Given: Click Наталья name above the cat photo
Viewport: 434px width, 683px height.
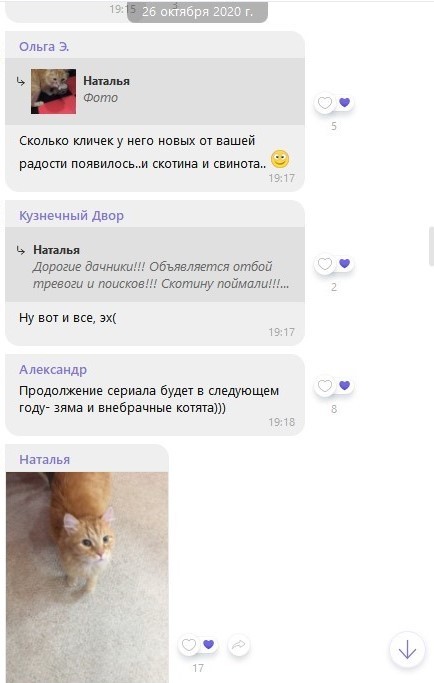Looking at the screenshot, I should click(44, 460).
